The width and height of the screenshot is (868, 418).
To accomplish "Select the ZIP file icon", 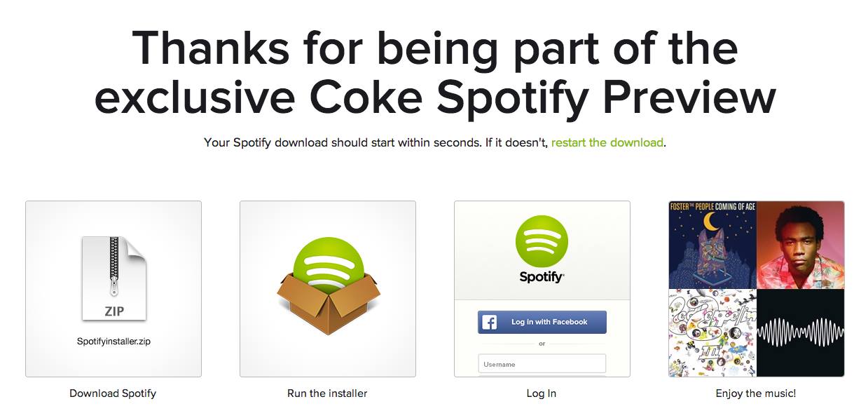I will click(x=113, y=278).
